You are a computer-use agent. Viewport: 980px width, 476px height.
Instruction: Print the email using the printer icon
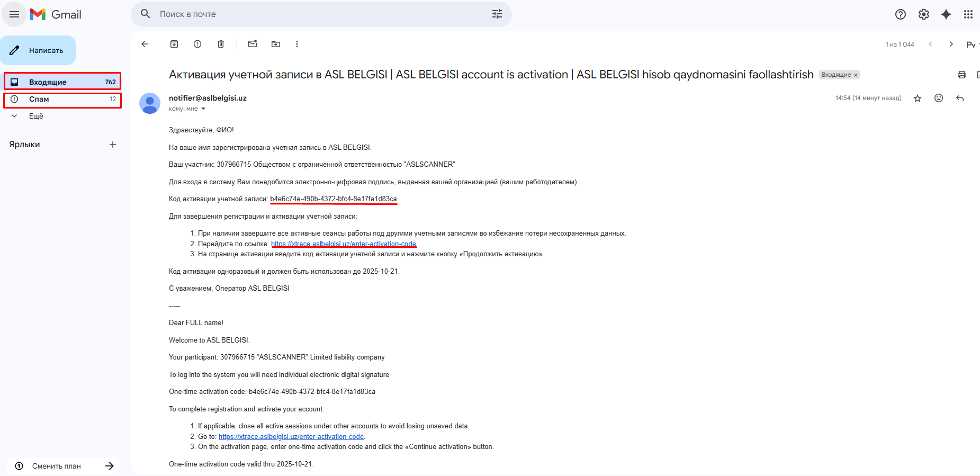coord(961,75)
